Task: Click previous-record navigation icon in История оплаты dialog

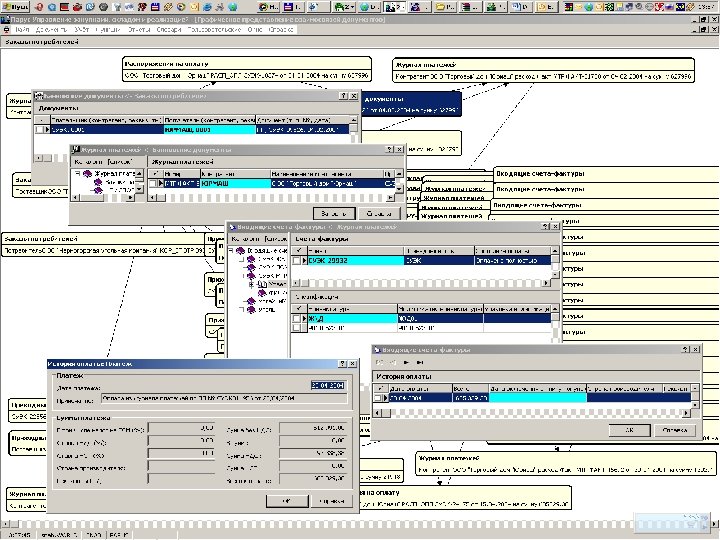Action: pyautogui.click(x=393, y=362)
